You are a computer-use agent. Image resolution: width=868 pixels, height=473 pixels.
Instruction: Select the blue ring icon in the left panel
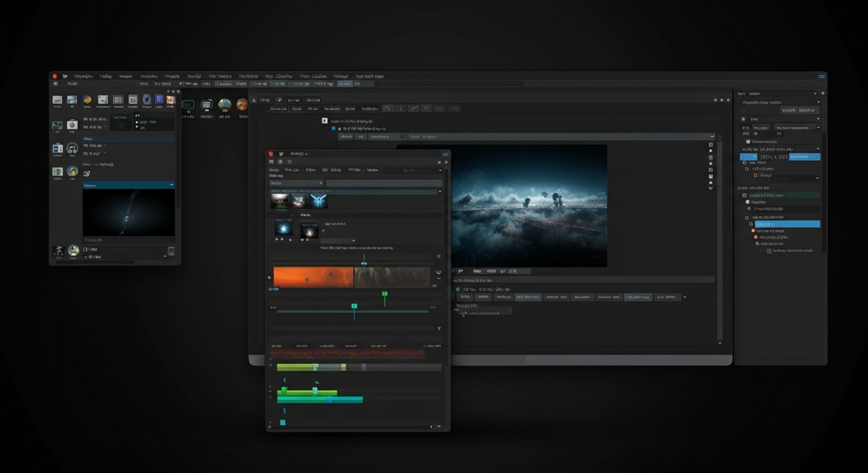(147, 100)
